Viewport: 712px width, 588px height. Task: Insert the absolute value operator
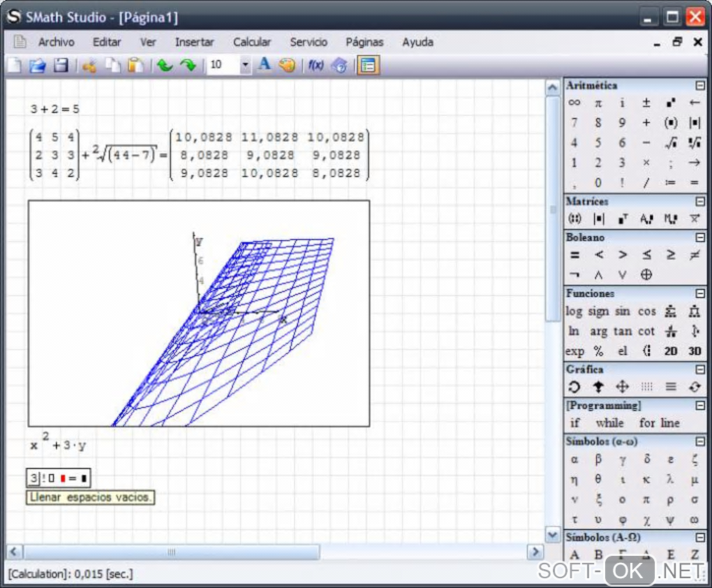tap(695, 123)
